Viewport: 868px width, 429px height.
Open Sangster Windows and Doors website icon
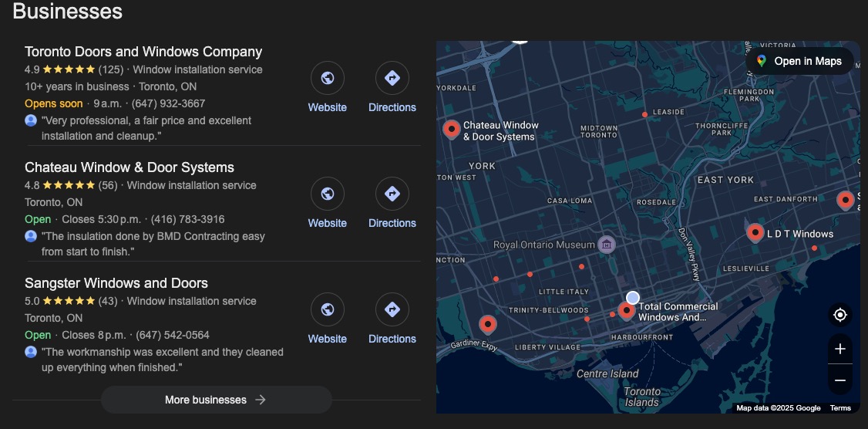327,309
